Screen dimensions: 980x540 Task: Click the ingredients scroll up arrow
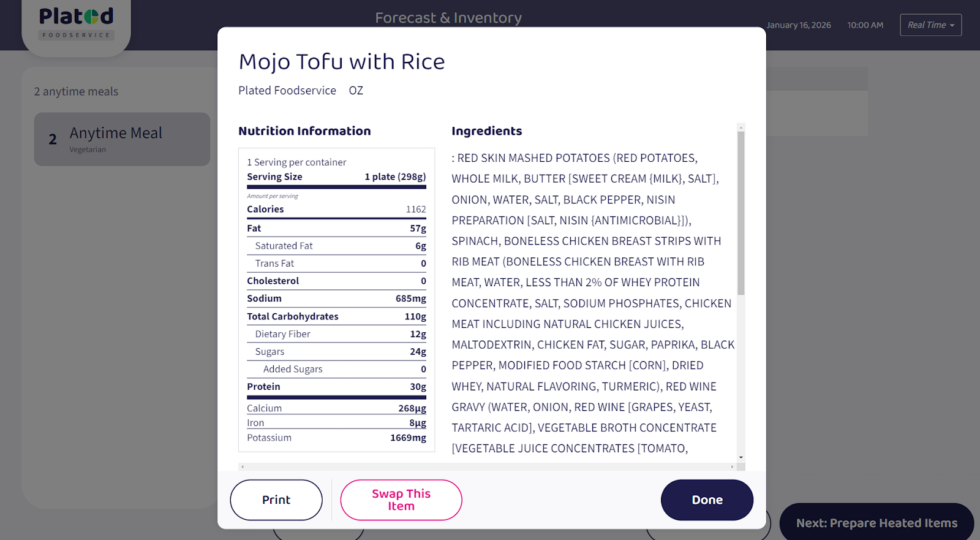tap(741, 127)
